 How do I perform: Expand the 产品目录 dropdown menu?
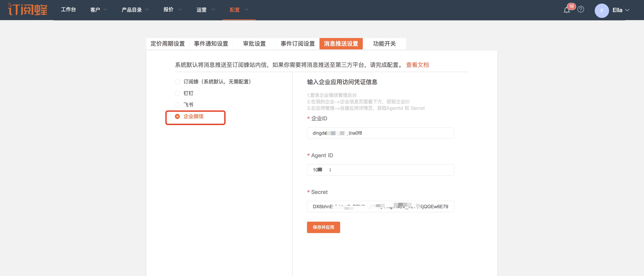135,10
